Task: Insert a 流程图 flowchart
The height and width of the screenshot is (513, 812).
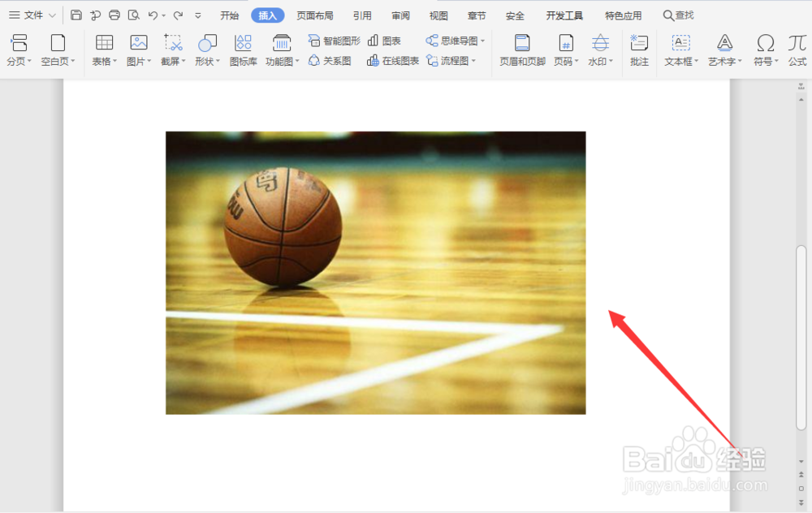Action: coord(452,61)
